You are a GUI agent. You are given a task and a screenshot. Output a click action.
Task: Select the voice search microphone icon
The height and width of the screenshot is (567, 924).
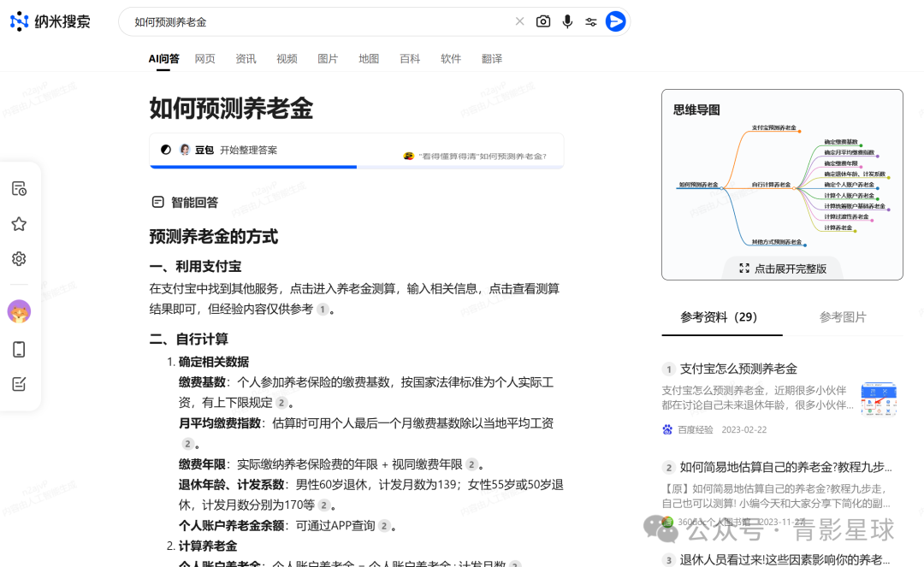[x=567, y=21]
